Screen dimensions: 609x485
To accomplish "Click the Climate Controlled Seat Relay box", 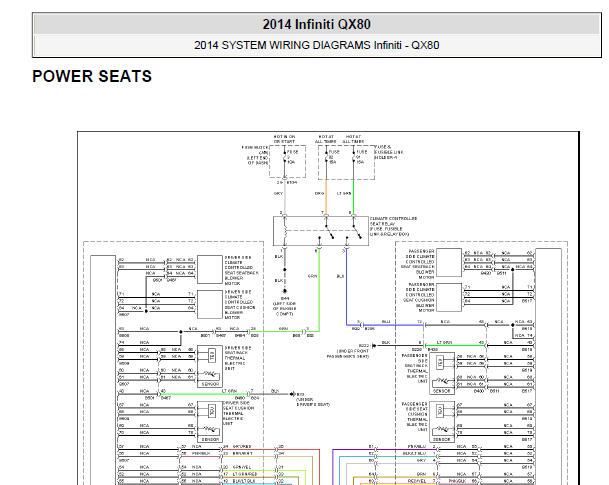I will click(x=321, y=231).
